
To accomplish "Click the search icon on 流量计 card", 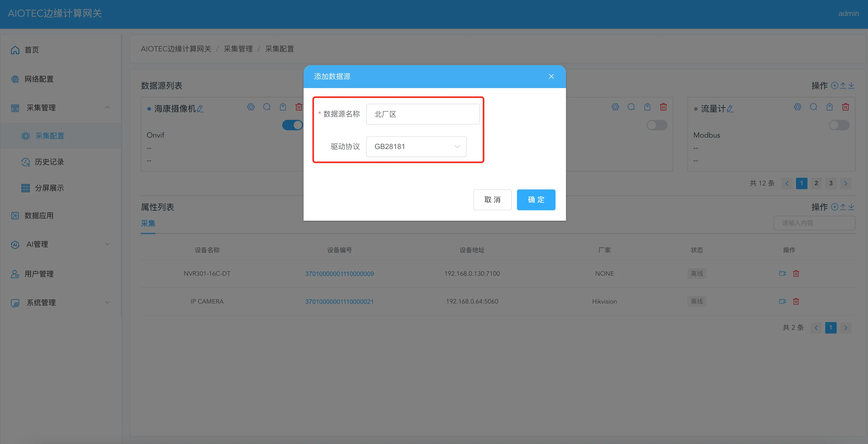I will 813,107.
